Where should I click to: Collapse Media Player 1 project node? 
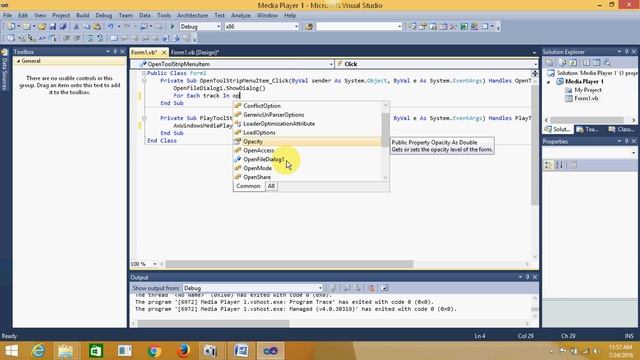tap(549, 82)
